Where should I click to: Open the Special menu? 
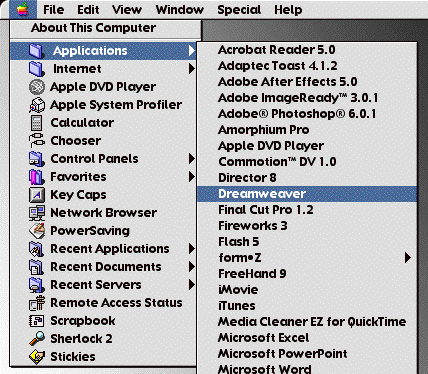[239, 10]
